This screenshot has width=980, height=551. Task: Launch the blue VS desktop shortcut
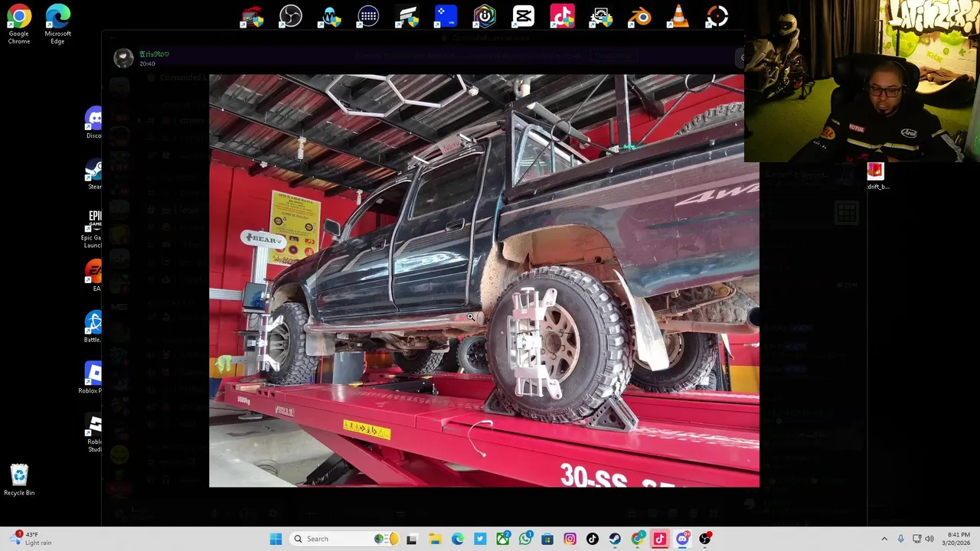tap(446, 16)
